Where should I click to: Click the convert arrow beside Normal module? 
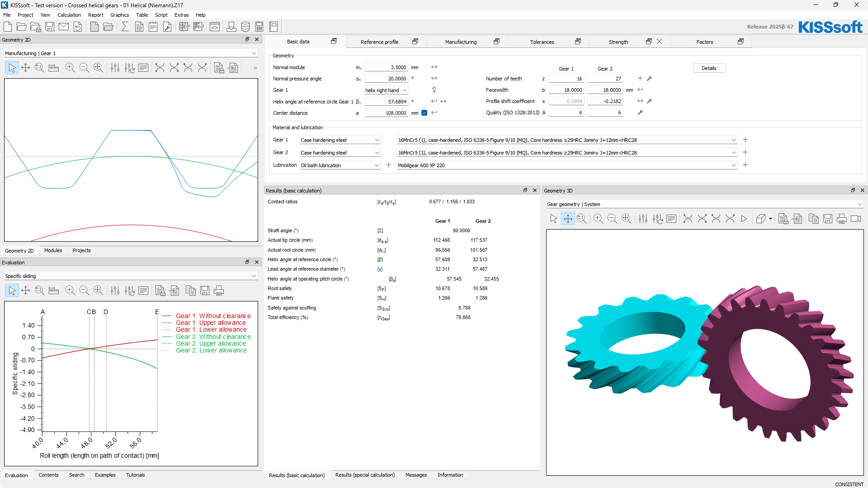pyautogui.click(x=434, y=67)
